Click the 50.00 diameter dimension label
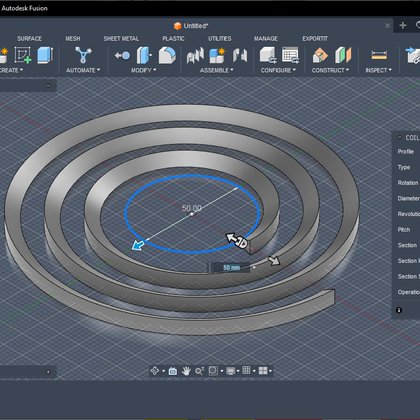The height and width of the screenshot is (420, 420). click(191, 208)
